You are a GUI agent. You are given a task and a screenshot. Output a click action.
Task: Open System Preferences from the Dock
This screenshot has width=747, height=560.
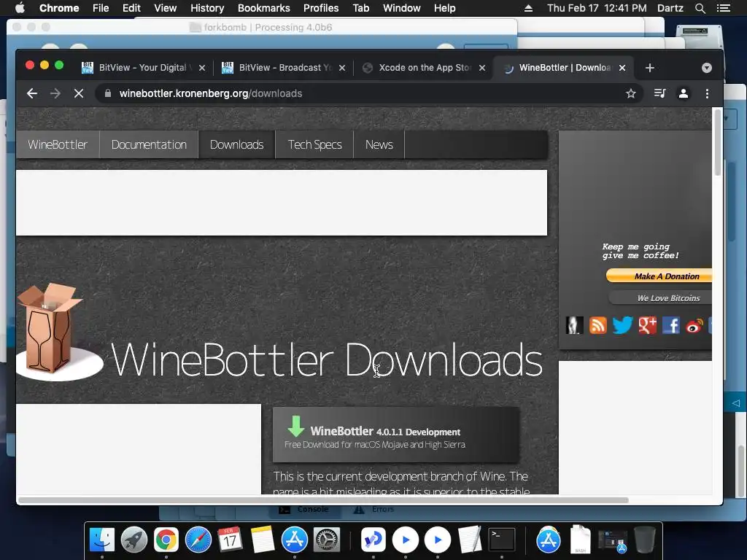click(x=327, y=540)
